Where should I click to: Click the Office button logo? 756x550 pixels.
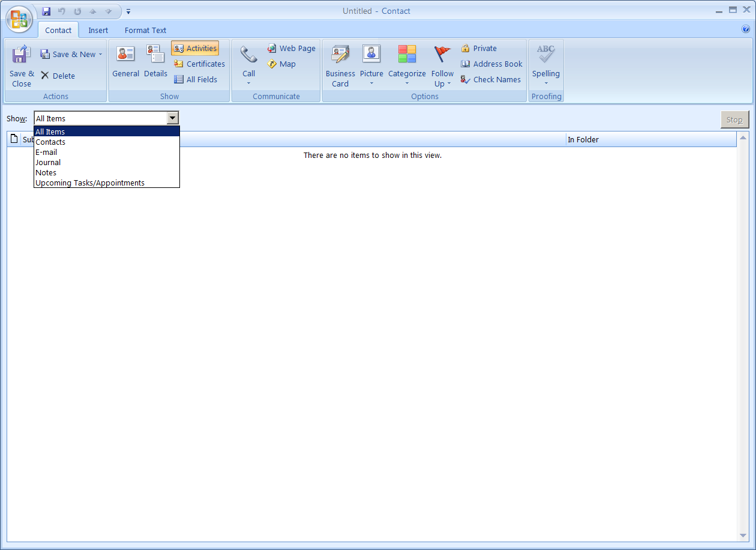(x=19, y=19)
